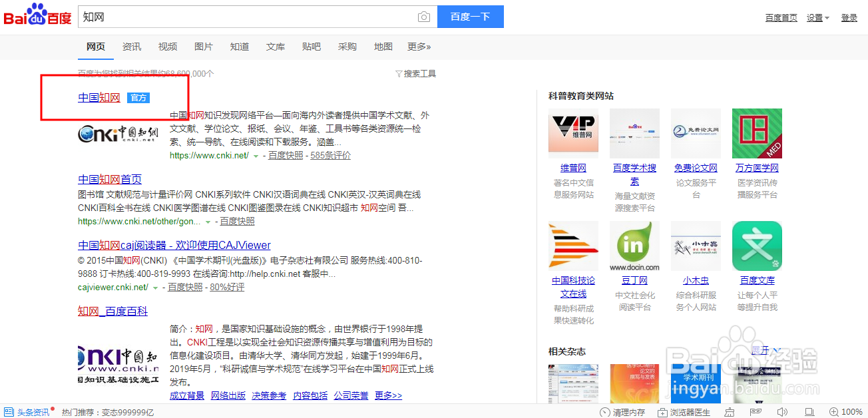Switch to the 文库 tab
Screen dimensions: 868x418
point(276,47)
